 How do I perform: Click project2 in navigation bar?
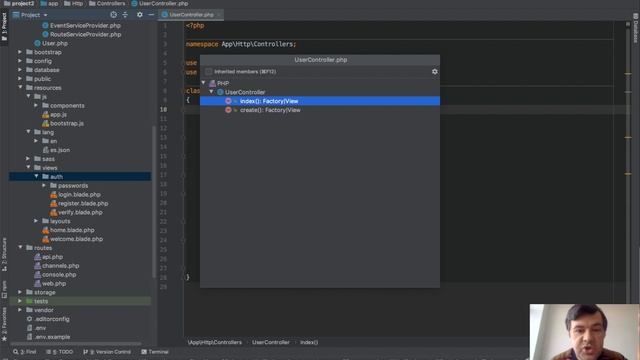[x=19, y=3]
